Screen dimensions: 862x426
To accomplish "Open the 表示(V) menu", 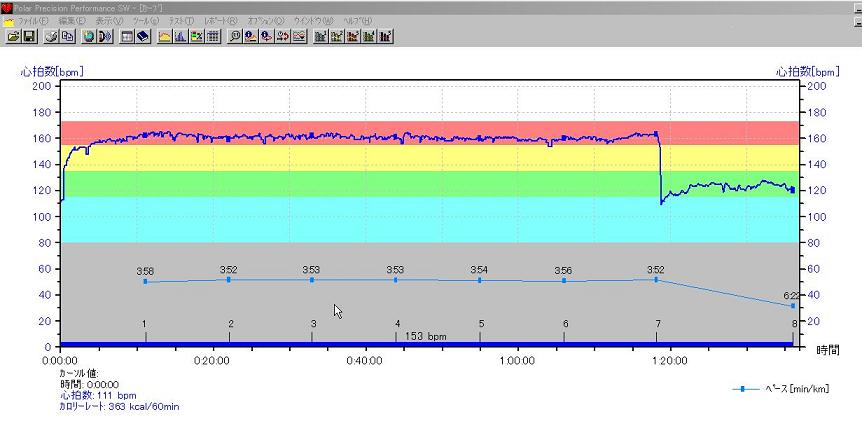I will click(x=109, y=21).
